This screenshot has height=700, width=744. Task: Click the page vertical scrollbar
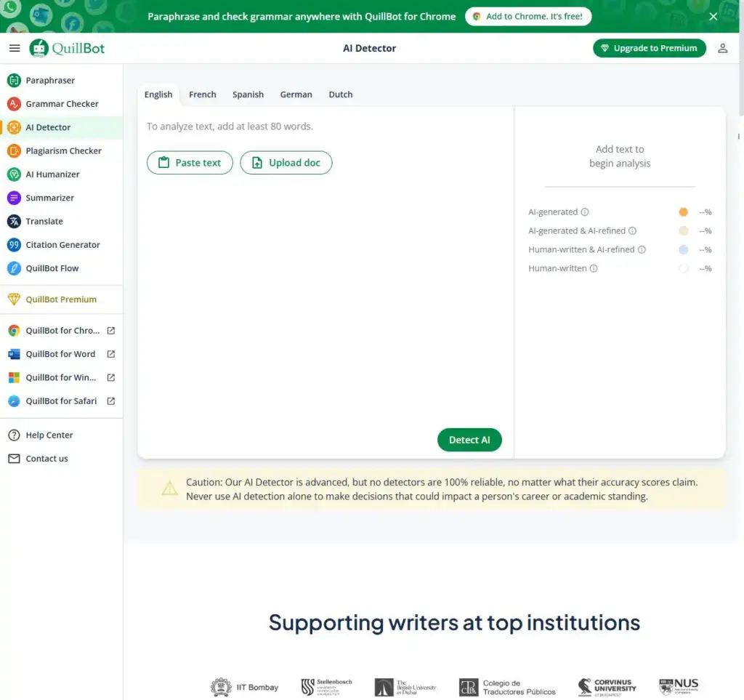(740, 57)
